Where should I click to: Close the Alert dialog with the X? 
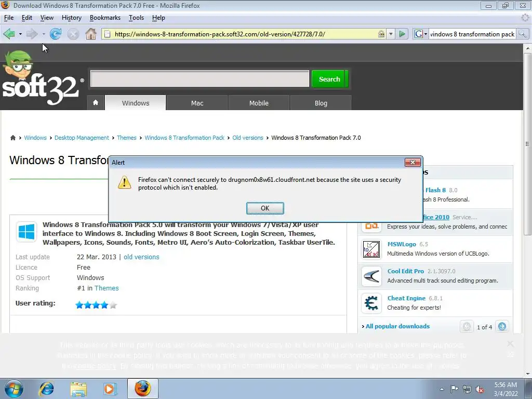click(413, 162)
